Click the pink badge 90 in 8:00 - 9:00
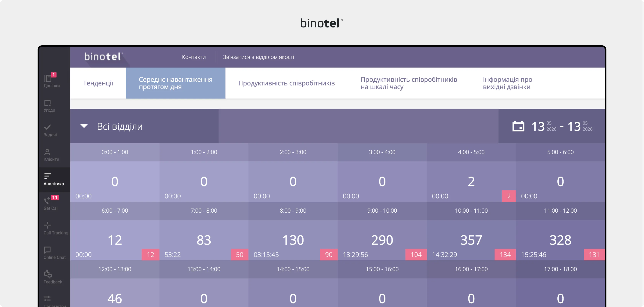644x307 pixels. click(x=329, y=254)
